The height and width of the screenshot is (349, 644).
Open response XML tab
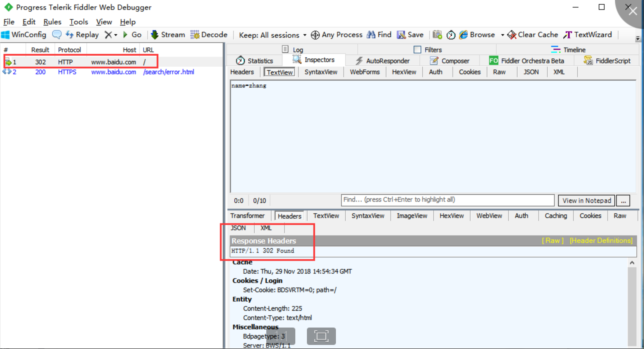(x=266, y=228)
